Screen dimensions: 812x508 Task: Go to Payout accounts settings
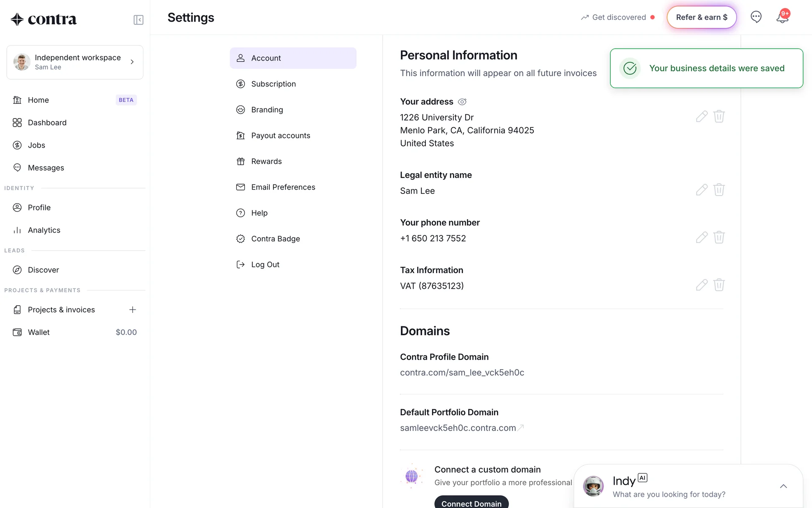(280, 135)
